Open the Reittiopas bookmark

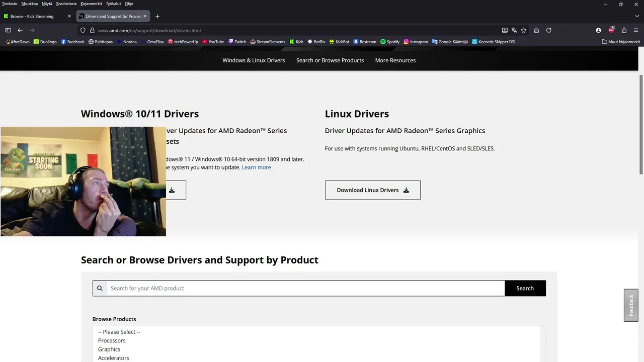101,42
